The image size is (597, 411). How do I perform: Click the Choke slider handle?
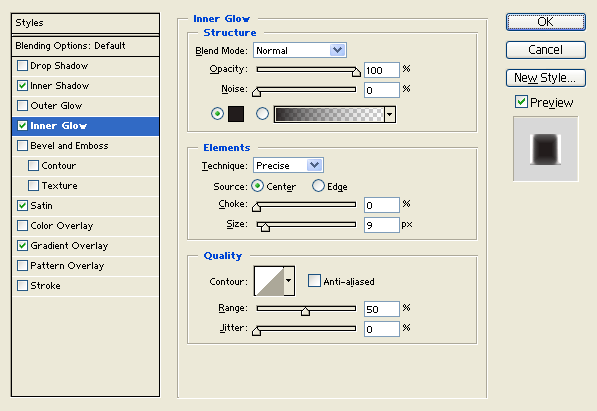point(257,207)
